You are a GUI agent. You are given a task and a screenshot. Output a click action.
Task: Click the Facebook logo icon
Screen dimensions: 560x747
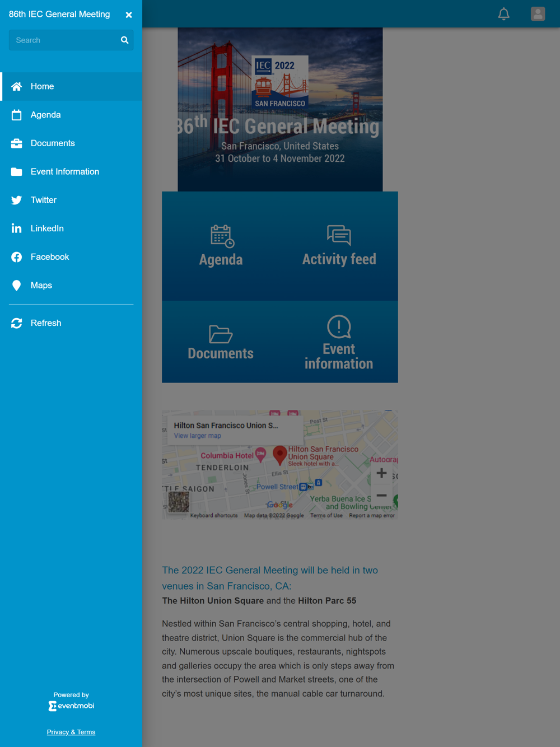[17, 257]
